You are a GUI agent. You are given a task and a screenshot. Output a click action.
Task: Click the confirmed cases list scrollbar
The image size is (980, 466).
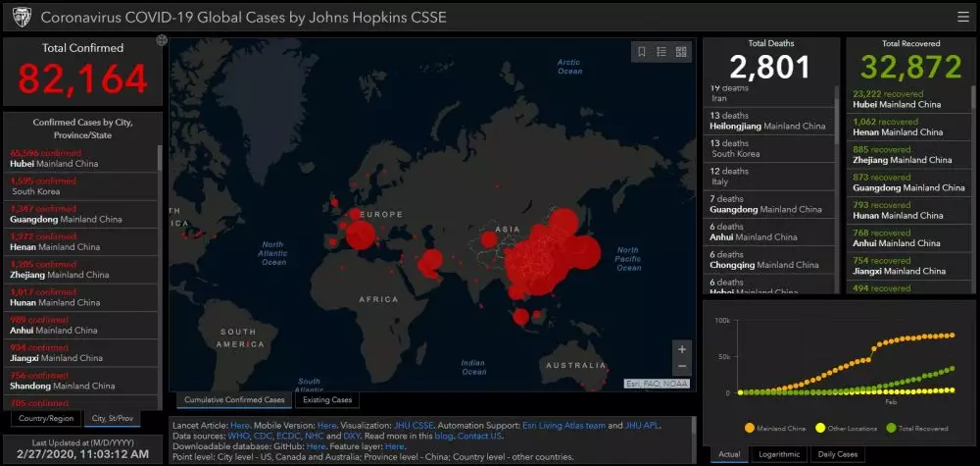160,158
